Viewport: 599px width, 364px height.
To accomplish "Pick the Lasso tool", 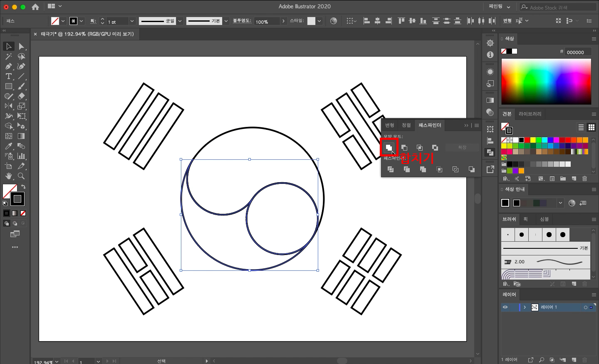I will pos(21,56).
